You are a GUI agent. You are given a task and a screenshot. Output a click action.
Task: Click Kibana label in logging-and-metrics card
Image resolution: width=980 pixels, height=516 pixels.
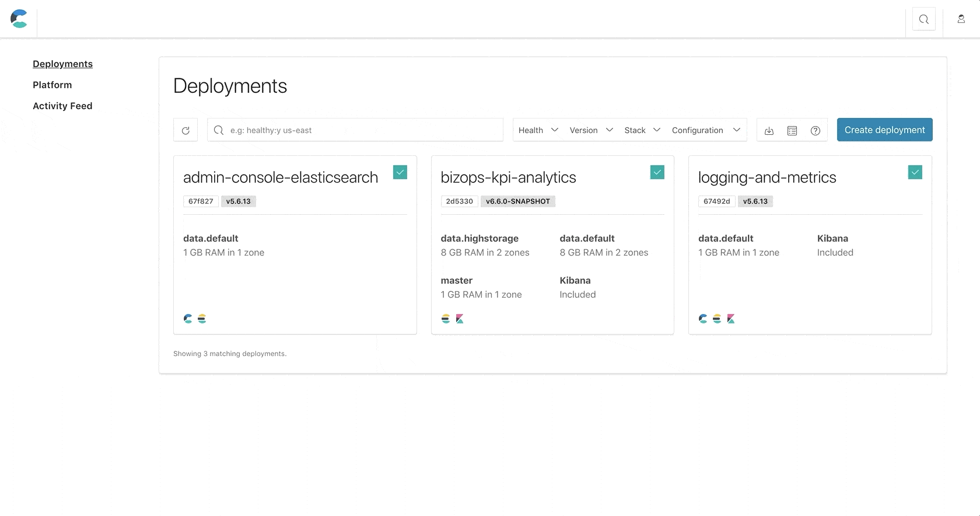[x=832, y=238]
